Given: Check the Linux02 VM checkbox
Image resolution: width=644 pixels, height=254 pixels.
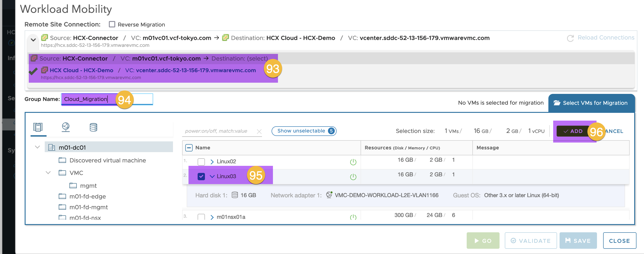Looking at the screenshot, I should 201,162.
